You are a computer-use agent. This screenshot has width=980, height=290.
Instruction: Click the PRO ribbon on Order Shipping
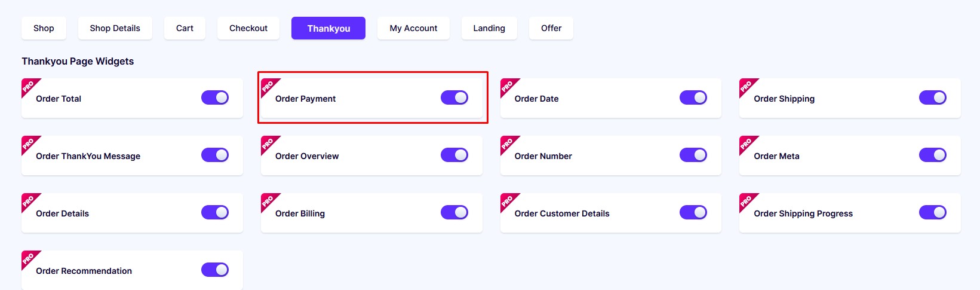click(x=746, y=86)
